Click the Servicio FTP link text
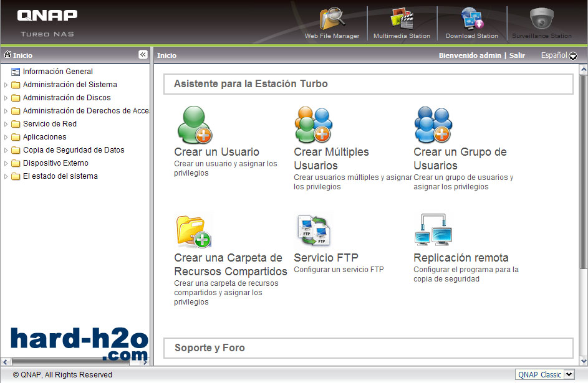This screenshot has width=588, height=383. pos(326,258)
